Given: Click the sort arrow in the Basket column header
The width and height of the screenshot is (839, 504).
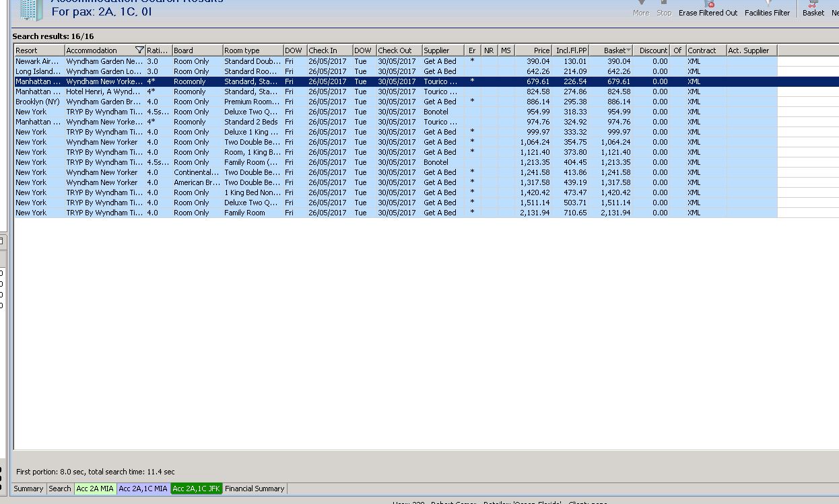Looking at the screenshot, I should pos(628,50).
